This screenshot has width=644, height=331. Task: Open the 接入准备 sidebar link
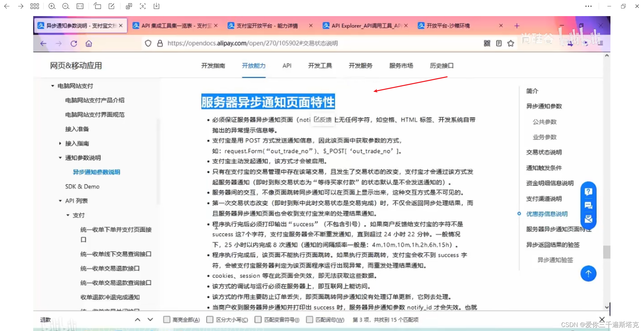click(x=77, y=129)
